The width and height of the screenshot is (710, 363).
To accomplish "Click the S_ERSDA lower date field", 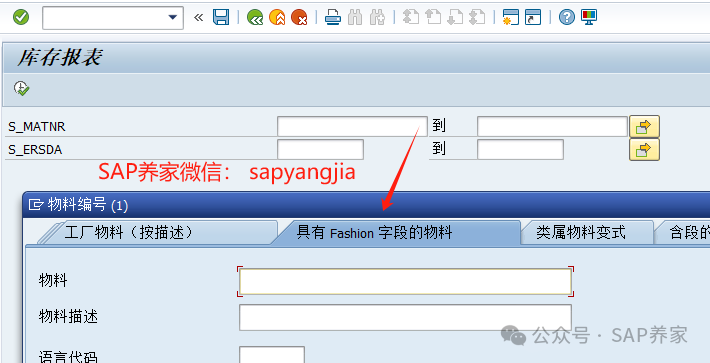I will pyautogui.click(x=320, y=149).
